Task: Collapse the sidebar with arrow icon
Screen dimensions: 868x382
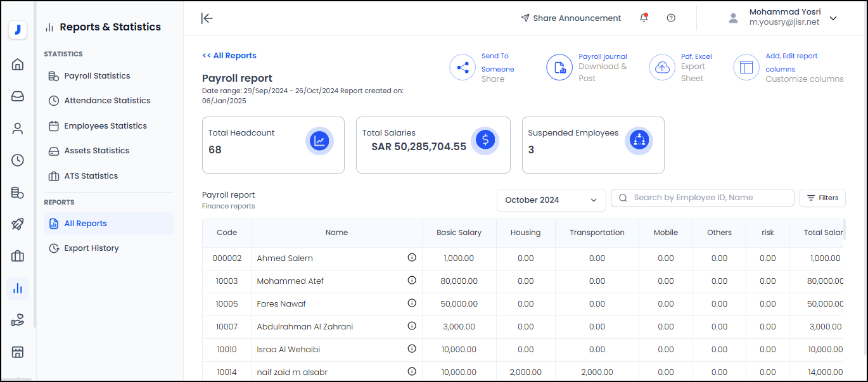Action: click(207, 18)
